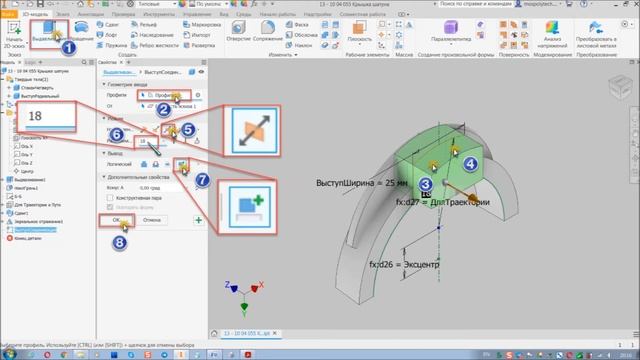Click the Развертка tool
The image size is (640, 360).
pos(199,45)
